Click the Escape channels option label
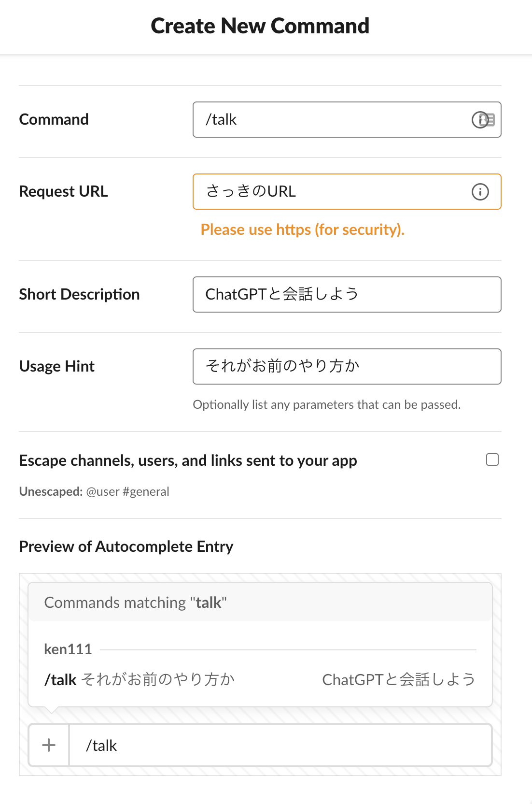Image resolution: width=532 pixels, height=804 pixels. click(x=188, y=461)
